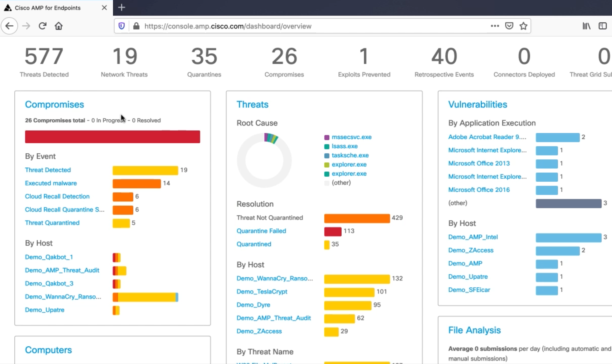Click the purple mssecsvc.exe legend swatch
The image size is (612, 364).
327,137
